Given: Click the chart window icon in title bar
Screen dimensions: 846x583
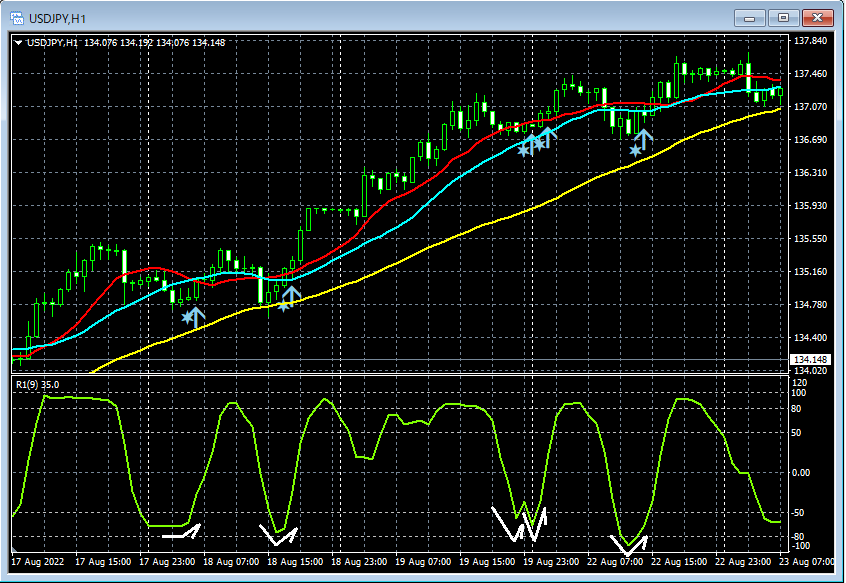Looking at the screenshot, I should click(x=17, y=18).
